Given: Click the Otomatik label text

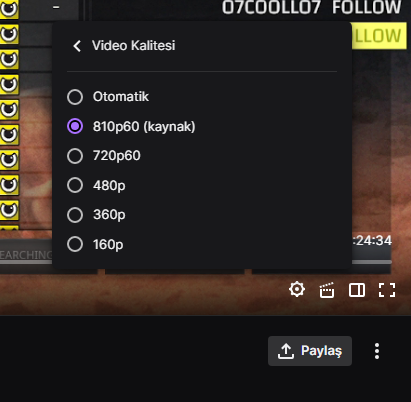Looking at the screenshot, I should [x=121, y=97].
